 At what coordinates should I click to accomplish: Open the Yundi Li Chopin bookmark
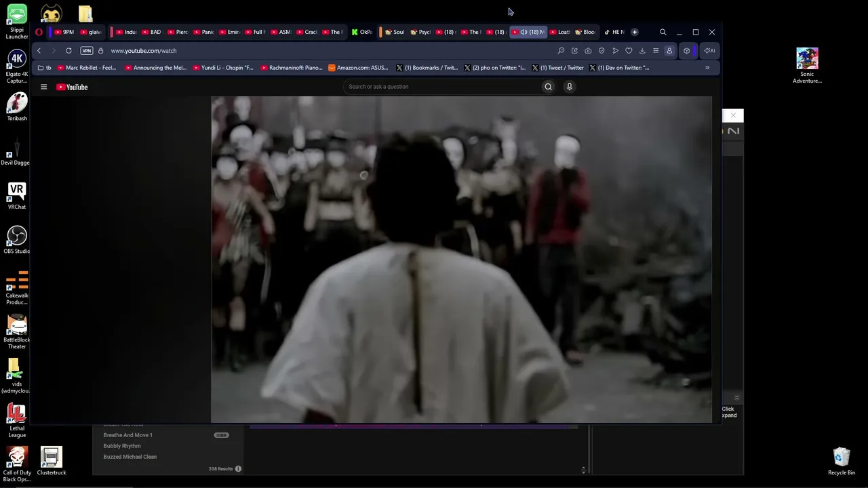(x=223, y=68)
